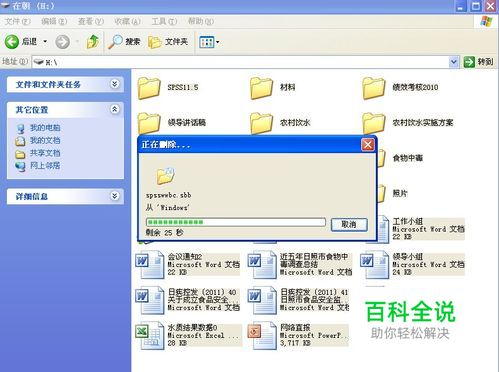Close the 正在删除 dialog
The image size is (499, 372).
pos(367,145)
